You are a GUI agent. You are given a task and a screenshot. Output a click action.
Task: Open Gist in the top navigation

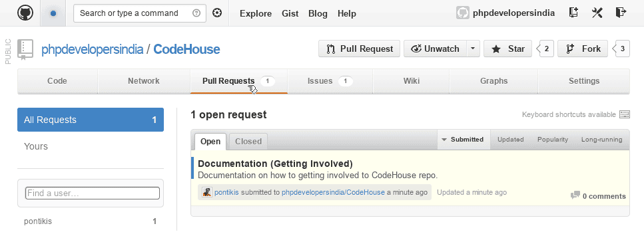pos(290,13)
